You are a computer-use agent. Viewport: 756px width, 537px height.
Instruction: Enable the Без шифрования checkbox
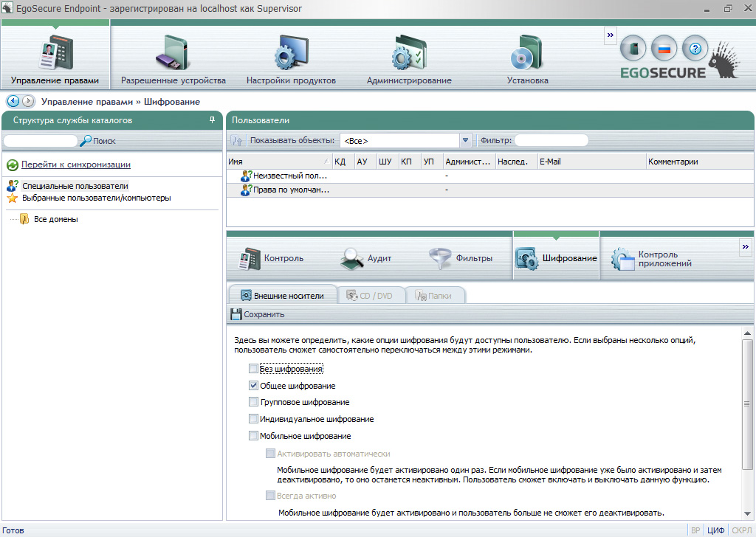[254, 369]
